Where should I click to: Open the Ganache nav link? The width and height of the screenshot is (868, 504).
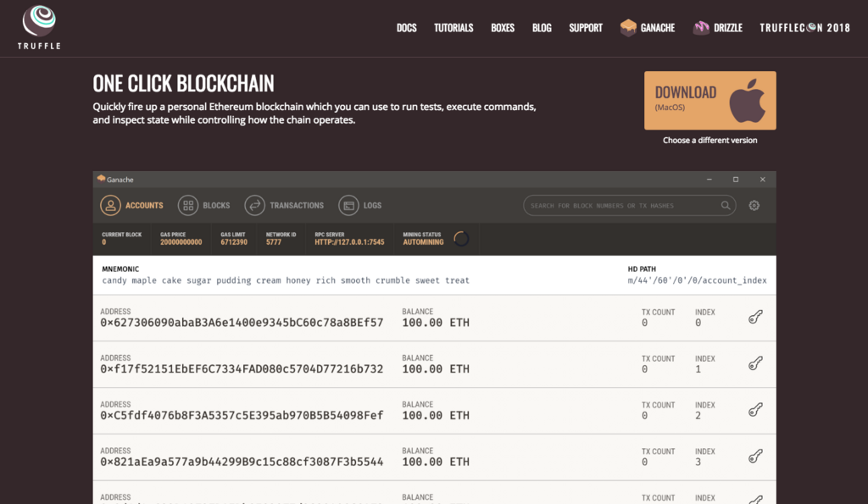click(x=658, y=28)
